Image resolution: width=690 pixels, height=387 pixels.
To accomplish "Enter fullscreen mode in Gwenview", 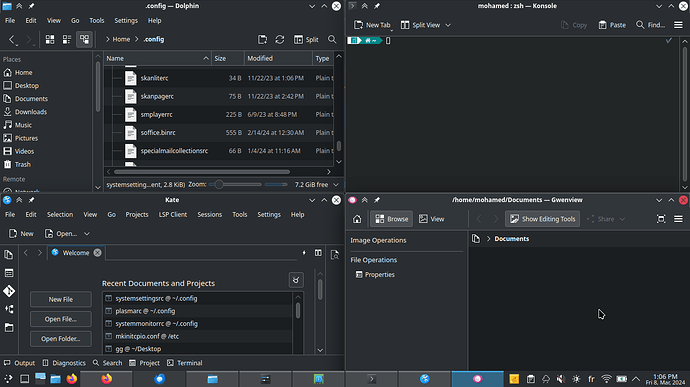I will [661, 219].
